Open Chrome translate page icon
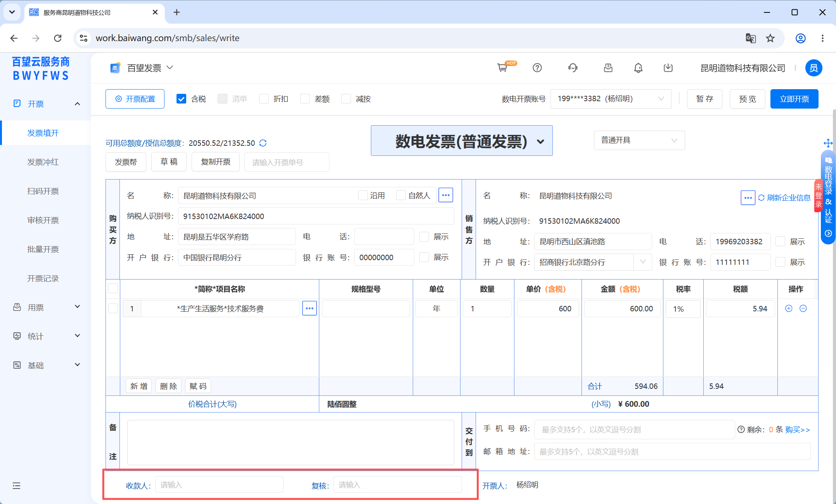The image size is (836, 504). [x=751, y=38]
